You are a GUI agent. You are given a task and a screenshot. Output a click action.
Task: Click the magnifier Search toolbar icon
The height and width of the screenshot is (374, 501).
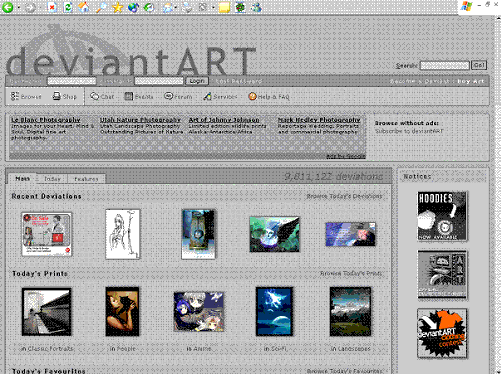(x=101, y=7)
